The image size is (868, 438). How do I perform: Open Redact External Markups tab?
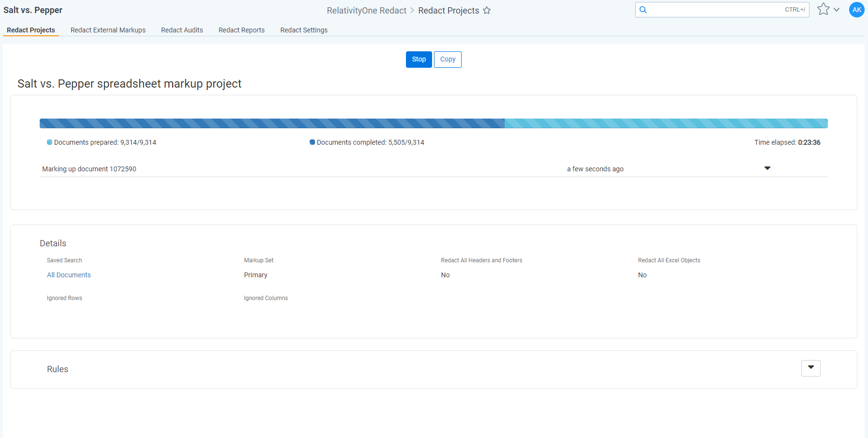pos(108,30)
